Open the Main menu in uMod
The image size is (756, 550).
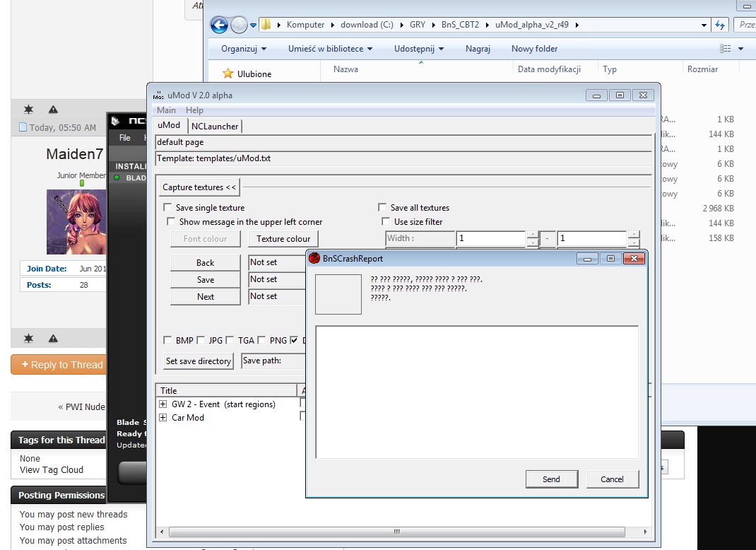click(x=166, y=110)
